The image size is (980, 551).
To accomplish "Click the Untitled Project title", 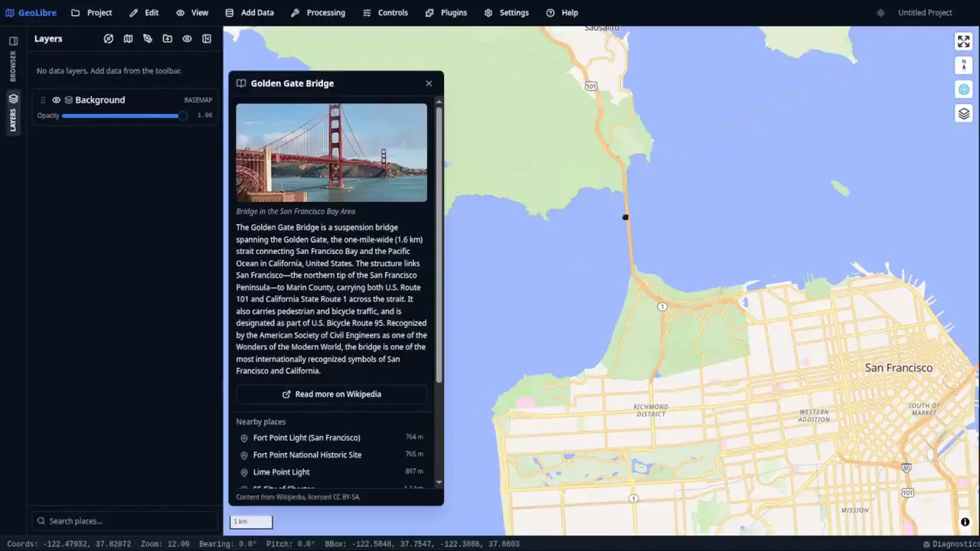I will (x=925, y=12).
